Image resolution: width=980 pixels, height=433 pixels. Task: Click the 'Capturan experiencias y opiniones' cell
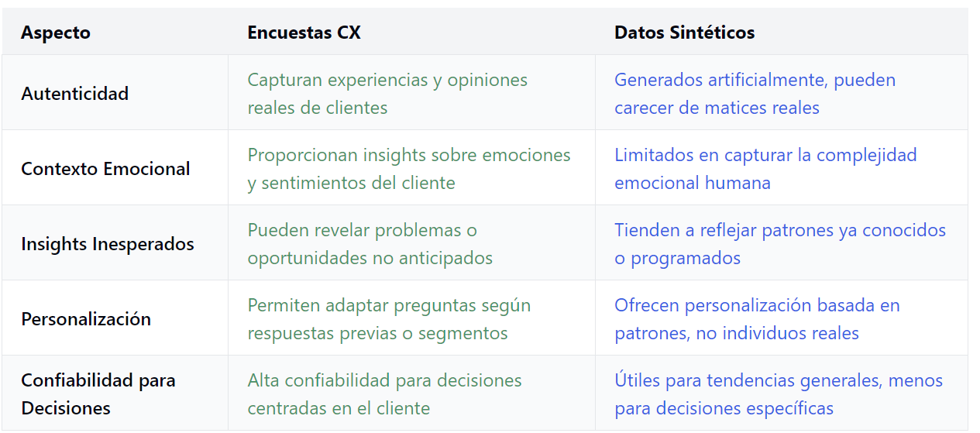point(411,93)
